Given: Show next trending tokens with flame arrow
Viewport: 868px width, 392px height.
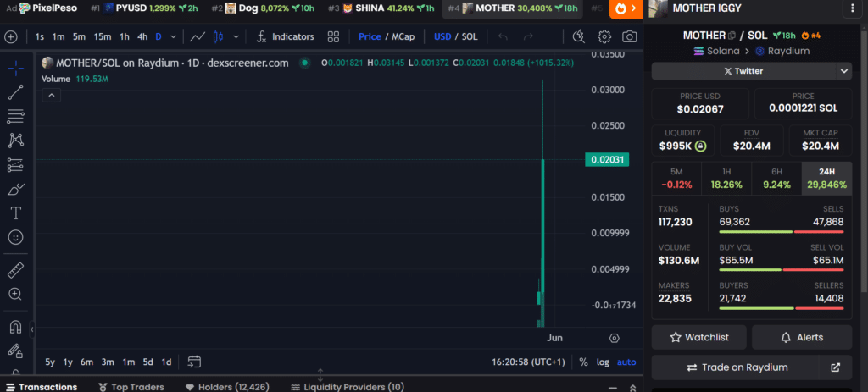Looking at the screenshot, I should point(626,8).
